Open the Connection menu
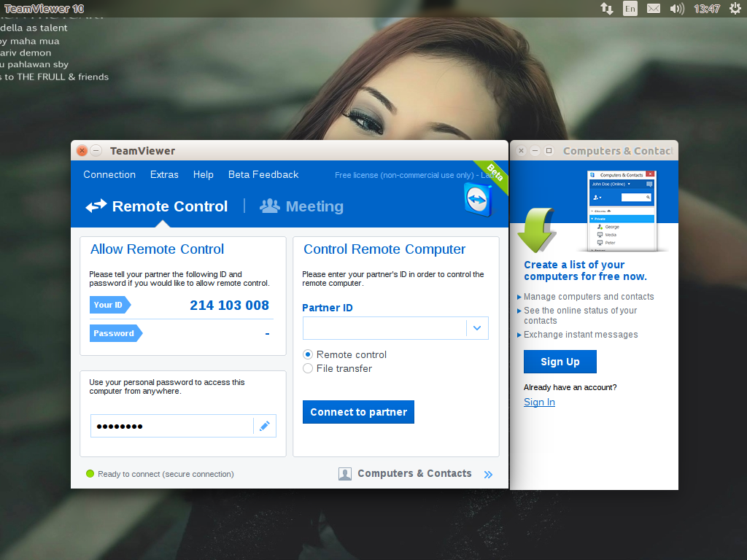The height and width of the screenshot is (560, 747). click(x=109, y=175)
